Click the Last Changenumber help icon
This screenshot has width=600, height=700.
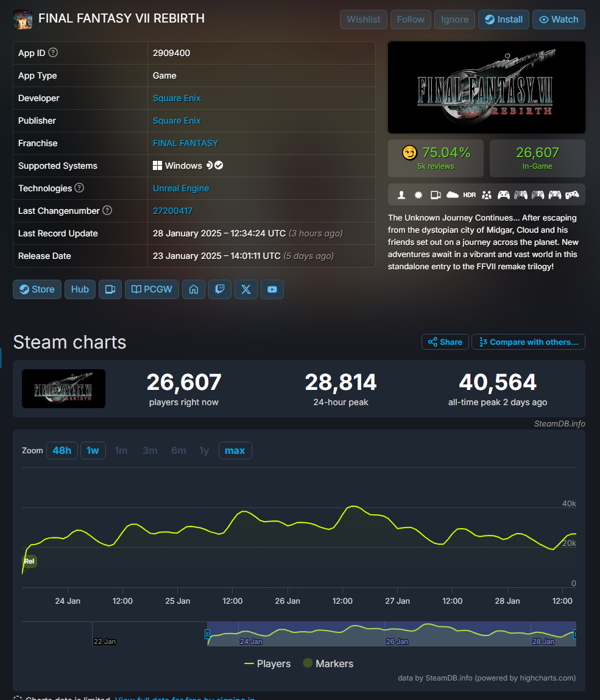pos(107,210)
